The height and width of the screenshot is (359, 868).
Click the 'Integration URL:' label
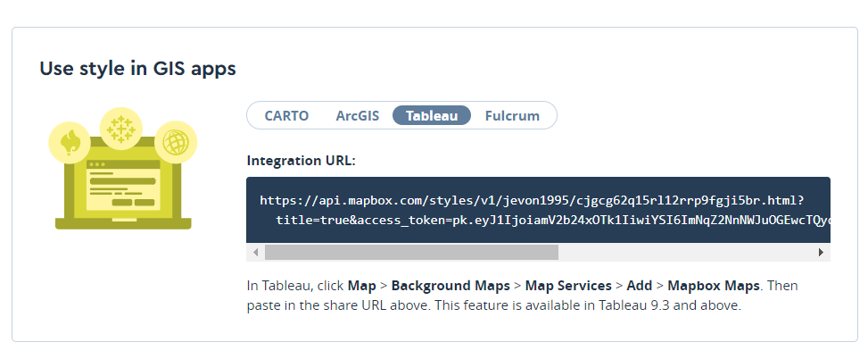301,161
